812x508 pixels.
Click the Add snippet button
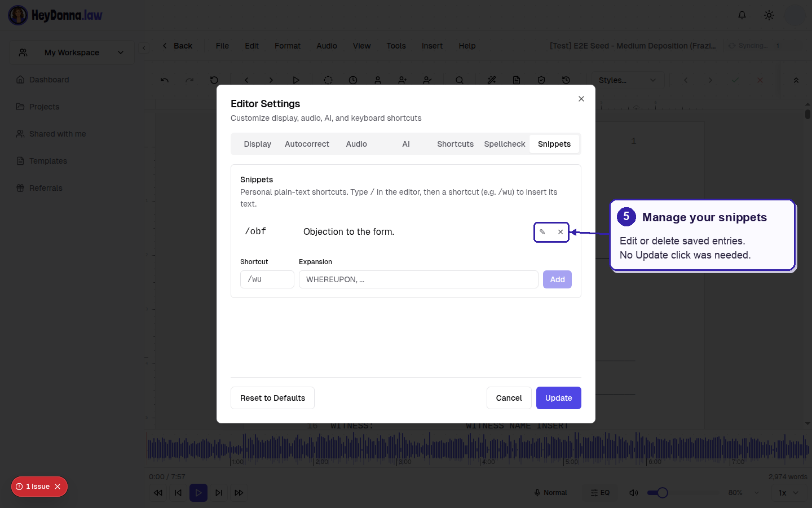557,279
